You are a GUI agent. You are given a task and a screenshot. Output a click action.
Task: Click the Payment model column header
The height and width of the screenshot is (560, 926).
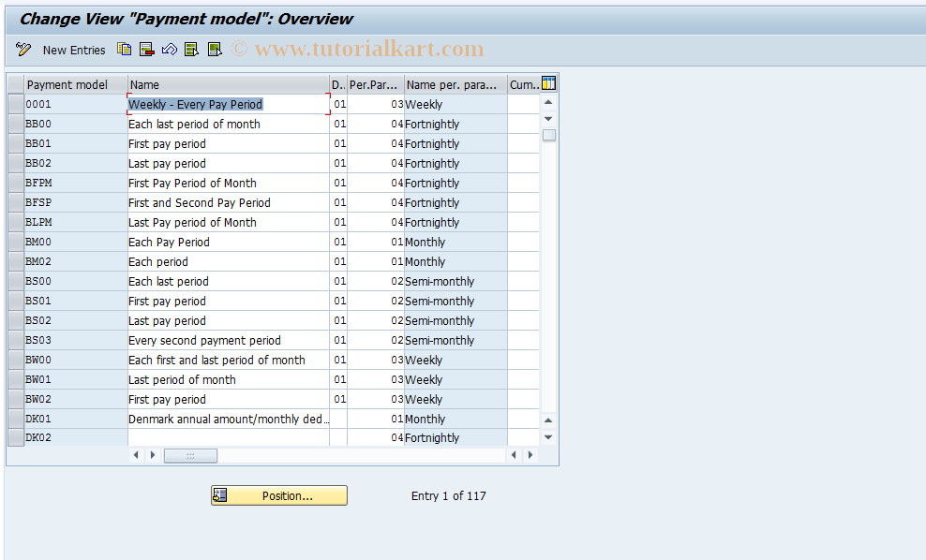click(x=76, y=84)
